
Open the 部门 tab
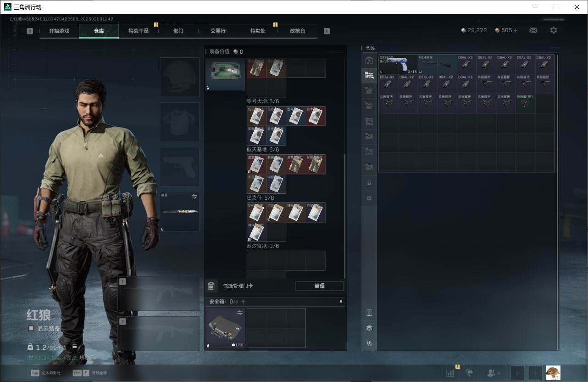pyautogui.click(x=178, y=31)
